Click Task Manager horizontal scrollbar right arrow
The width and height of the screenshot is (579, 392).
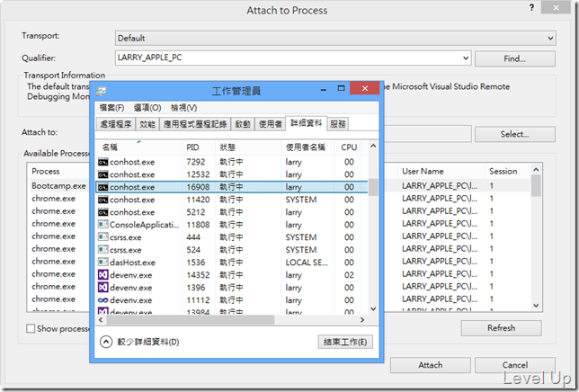click(x=362, y=320)
